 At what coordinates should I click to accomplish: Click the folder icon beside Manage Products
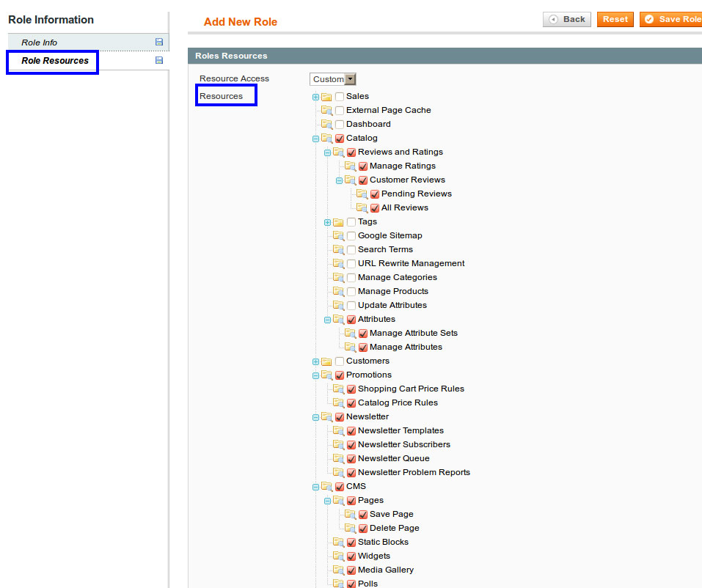point(338,292)
